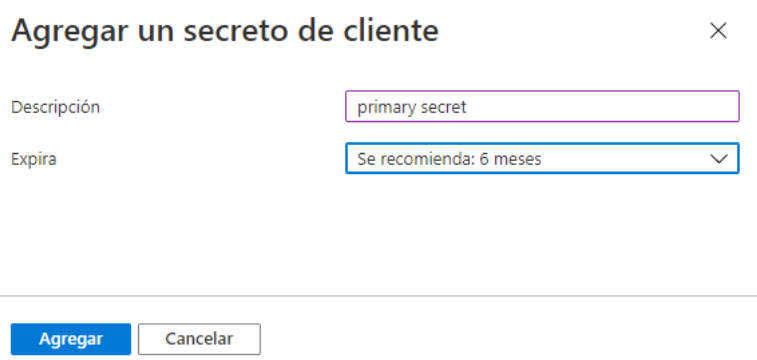757x360 pixels.
Task: Click the 'primary secret' text in Descripción
Action: pyautogui.click(x=412, y=107)
